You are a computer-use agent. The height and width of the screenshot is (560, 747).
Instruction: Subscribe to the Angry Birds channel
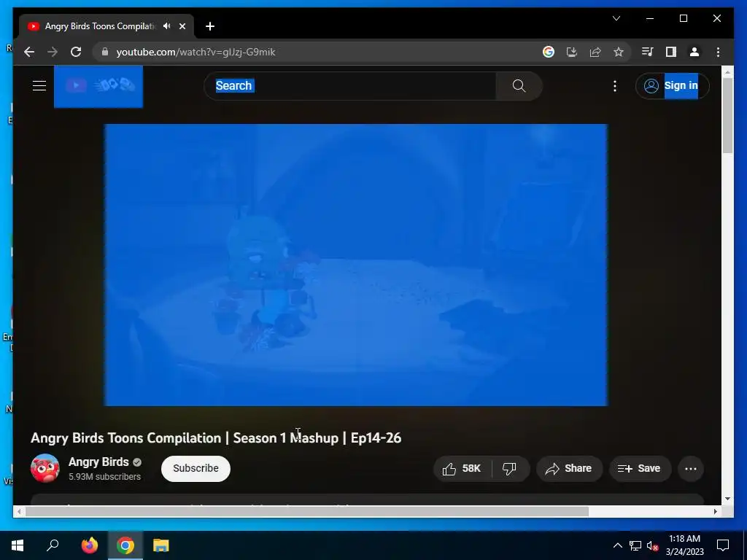(x=196, y=469)
